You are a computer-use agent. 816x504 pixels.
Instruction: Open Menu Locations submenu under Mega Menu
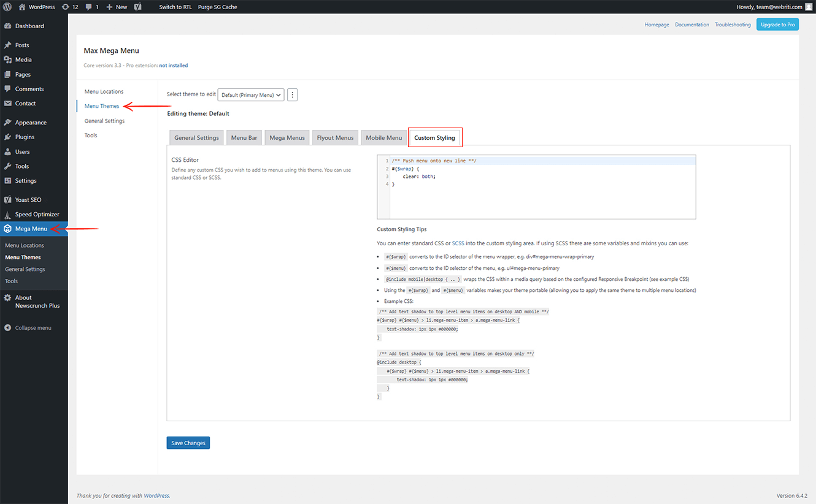[x=25, y=245]
